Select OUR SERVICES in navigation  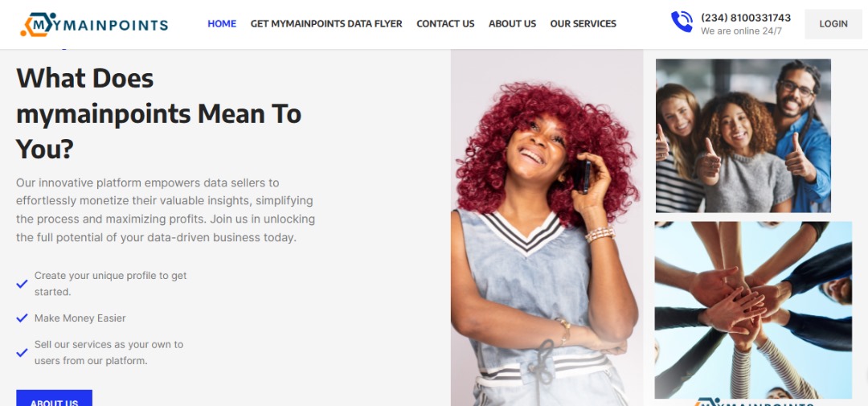pyautogui.click(x=583, y=24)
